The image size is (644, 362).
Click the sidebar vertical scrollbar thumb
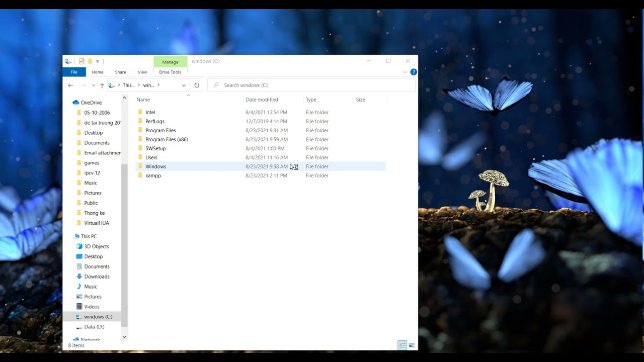point(124,246)
